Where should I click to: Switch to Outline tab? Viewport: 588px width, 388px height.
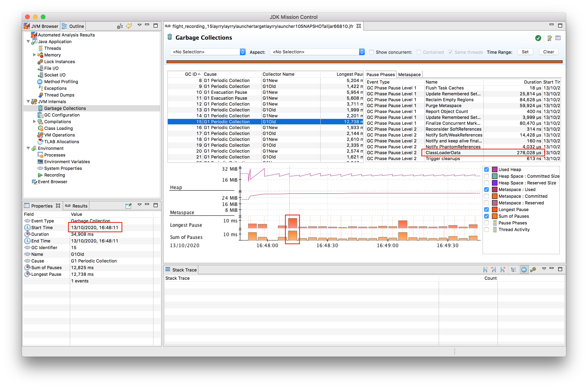point(73,26)
